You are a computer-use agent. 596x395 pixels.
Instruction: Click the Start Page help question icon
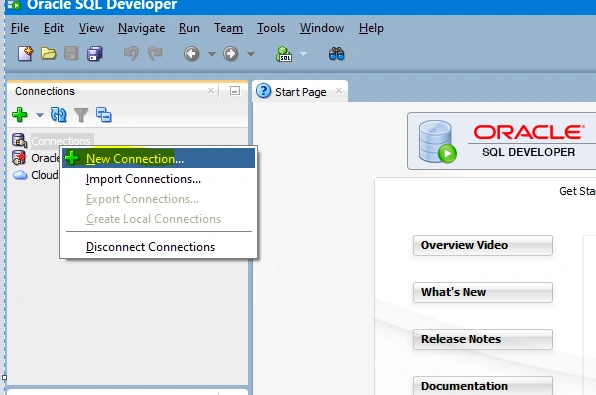(x=263, y=91)
